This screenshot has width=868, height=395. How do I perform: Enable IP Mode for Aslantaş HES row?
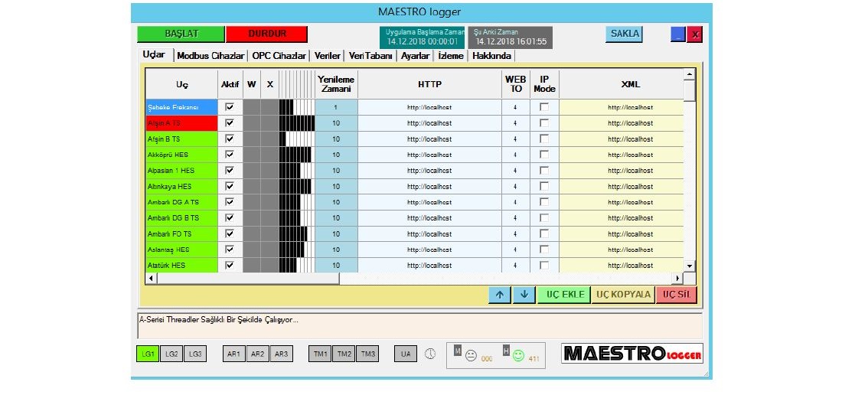pyautogui.click(x=545, y=250)
